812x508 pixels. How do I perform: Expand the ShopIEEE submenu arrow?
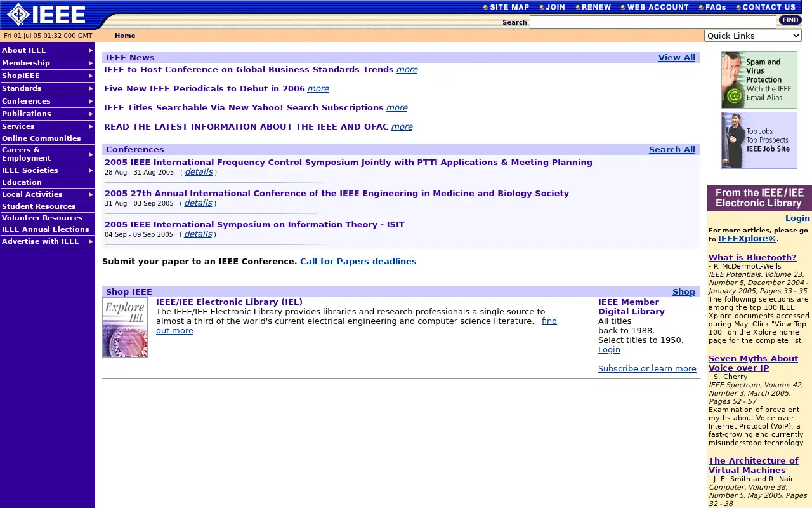91,76
